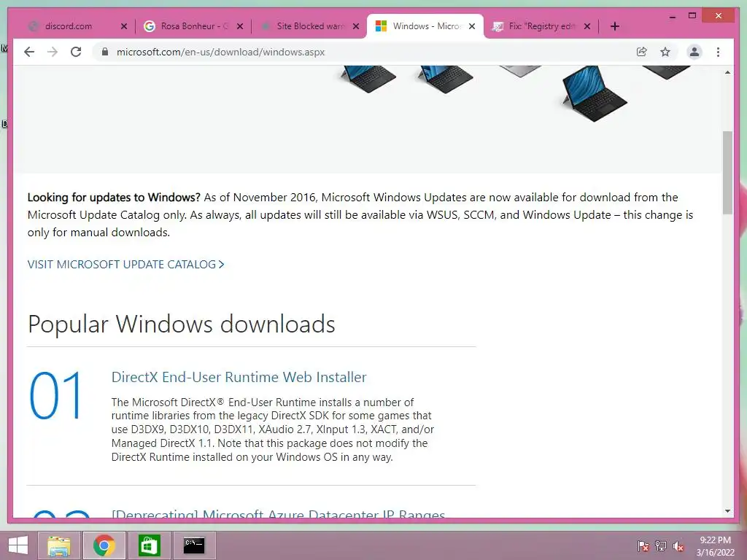Viewport: 747px width, 560px height.
Task: Open the Windows Start menu
Action: point(18,545)
